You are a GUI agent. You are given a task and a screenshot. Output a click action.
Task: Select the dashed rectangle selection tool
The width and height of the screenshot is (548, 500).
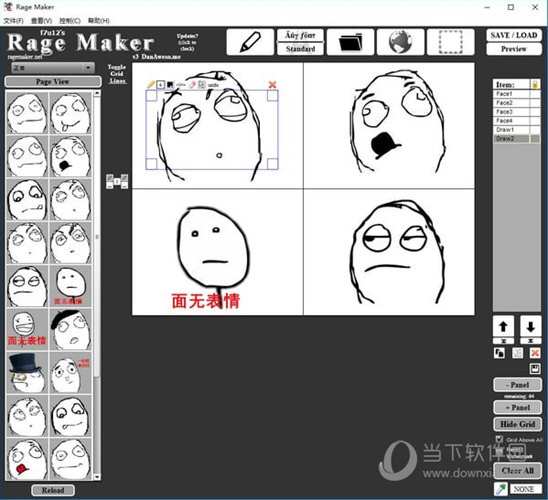(x=451, y=42)
